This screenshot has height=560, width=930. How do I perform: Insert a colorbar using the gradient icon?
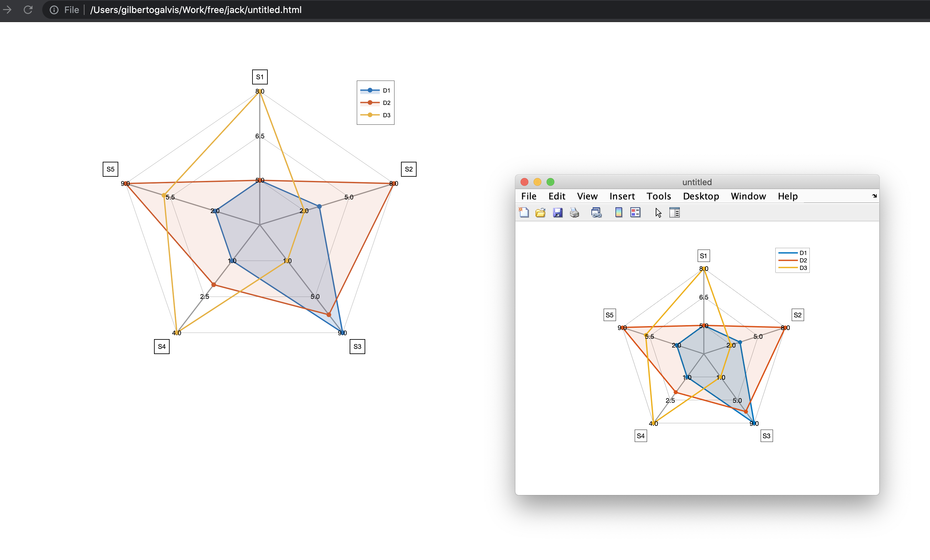[618, 212]
